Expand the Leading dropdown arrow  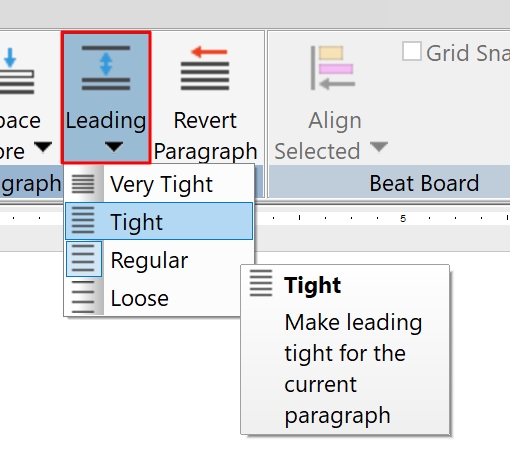point(114,146)
